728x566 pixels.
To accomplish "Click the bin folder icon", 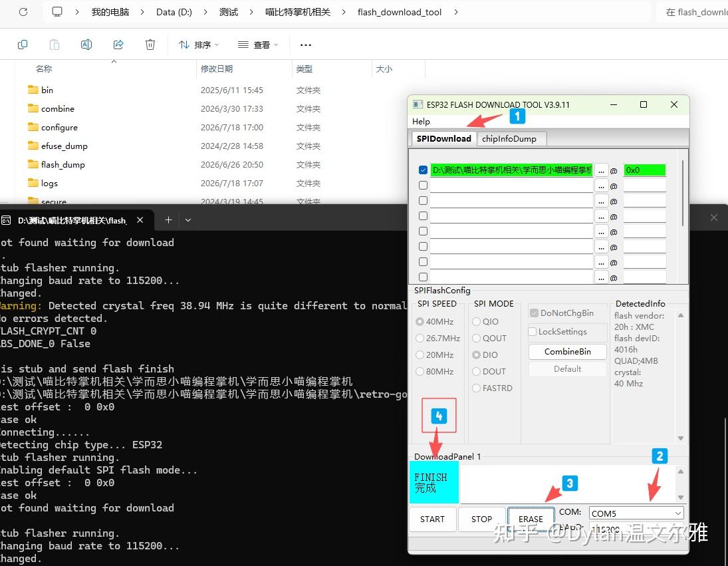I will (x=33, y=90).
